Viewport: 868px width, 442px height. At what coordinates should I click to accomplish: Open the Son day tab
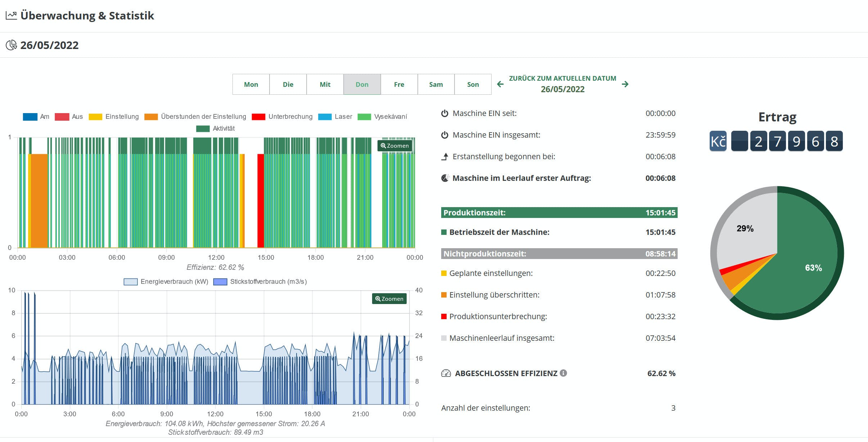[473, 84]
